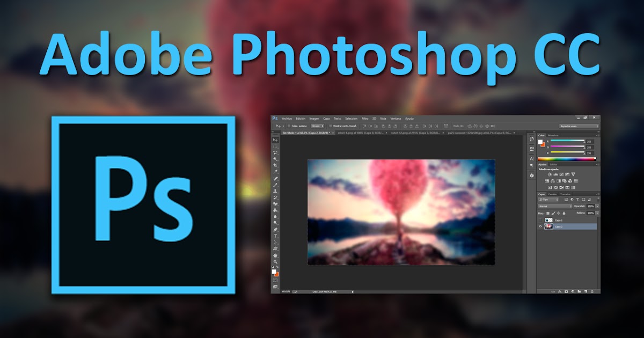Create a new layer with the page icon

tap(586, 291)
